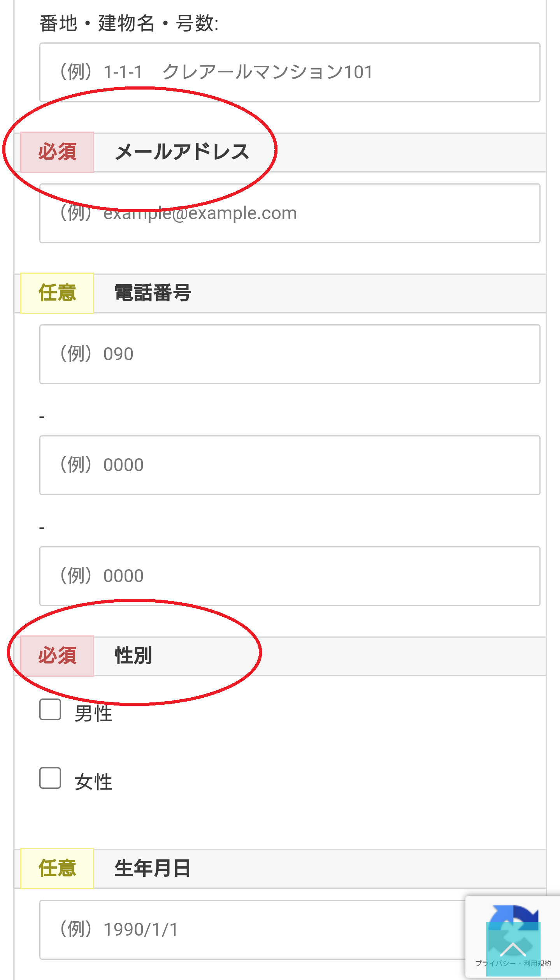Focus the second phone field showing 0000
The width and height of the screenshot is (560, 980).
pos(290,465)
